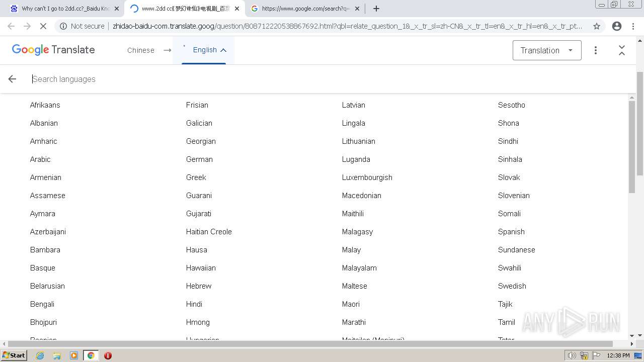Viewport: 644px width, 362px height.
Task: Select Marathi language
Action: coord(354,322)
